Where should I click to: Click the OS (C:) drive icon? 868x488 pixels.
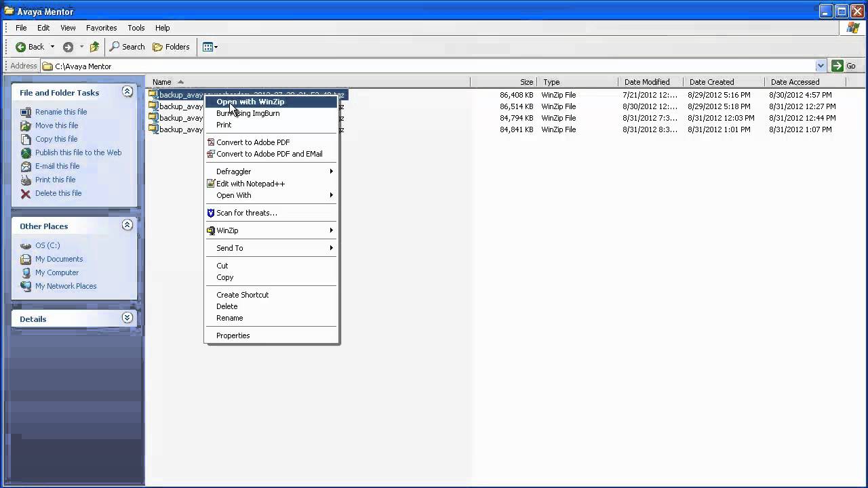[x=26, y=245]
